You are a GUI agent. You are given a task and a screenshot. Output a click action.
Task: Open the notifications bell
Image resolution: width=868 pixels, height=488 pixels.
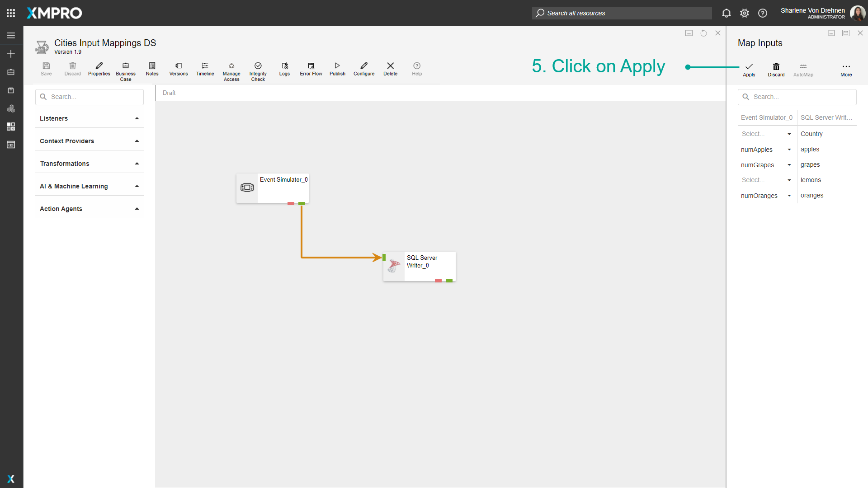[726, 13]
